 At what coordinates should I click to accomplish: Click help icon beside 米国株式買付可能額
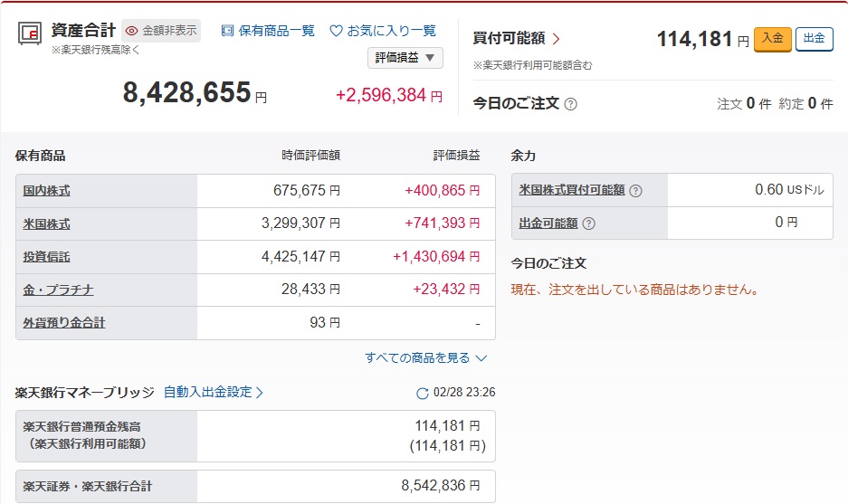(635, 191)
